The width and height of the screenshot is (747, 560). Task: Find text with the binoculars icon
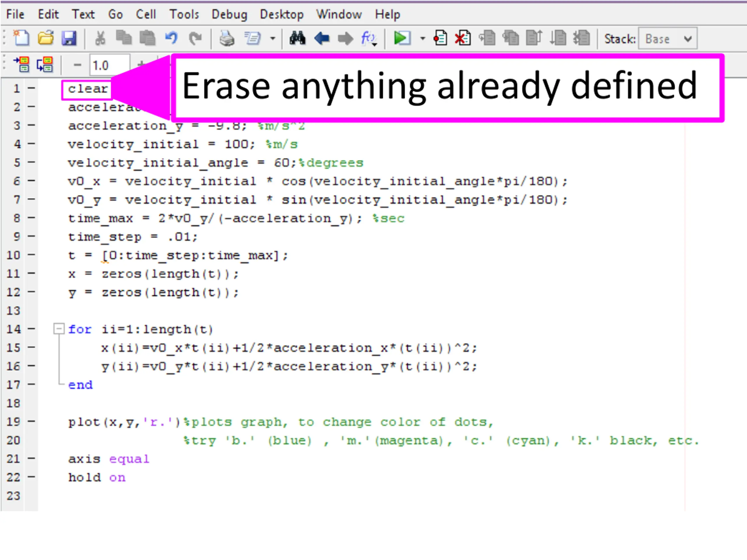(298, 38)
